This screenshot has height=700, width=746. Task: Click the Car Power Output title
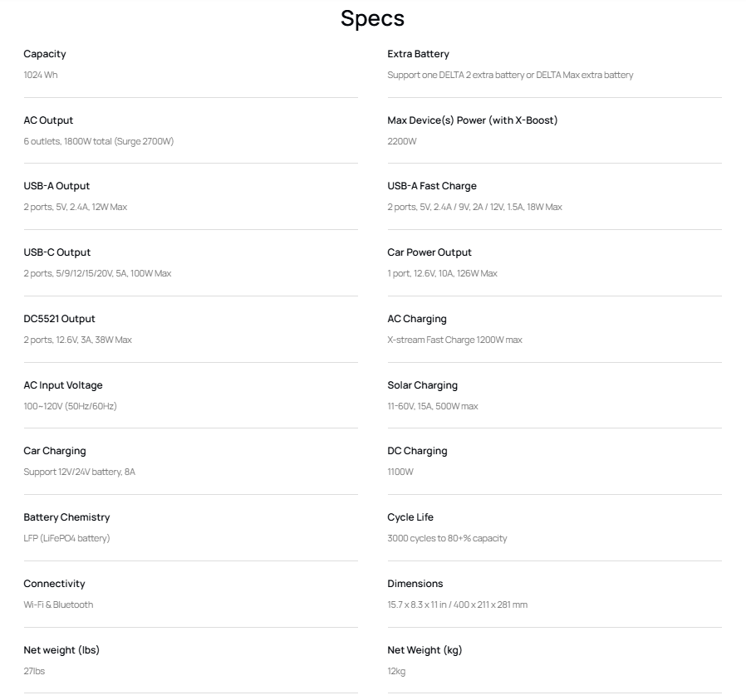click(429, 252)
